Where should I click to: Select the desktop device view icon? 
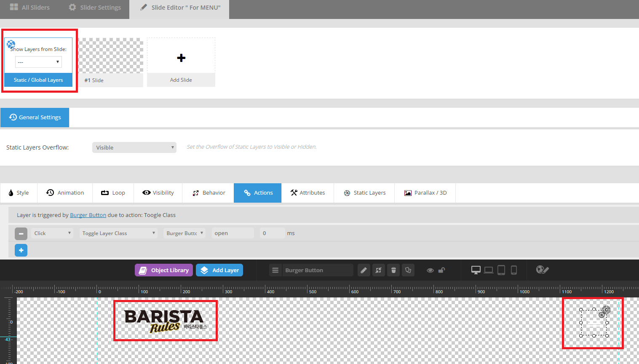click(x=476, y=270)
